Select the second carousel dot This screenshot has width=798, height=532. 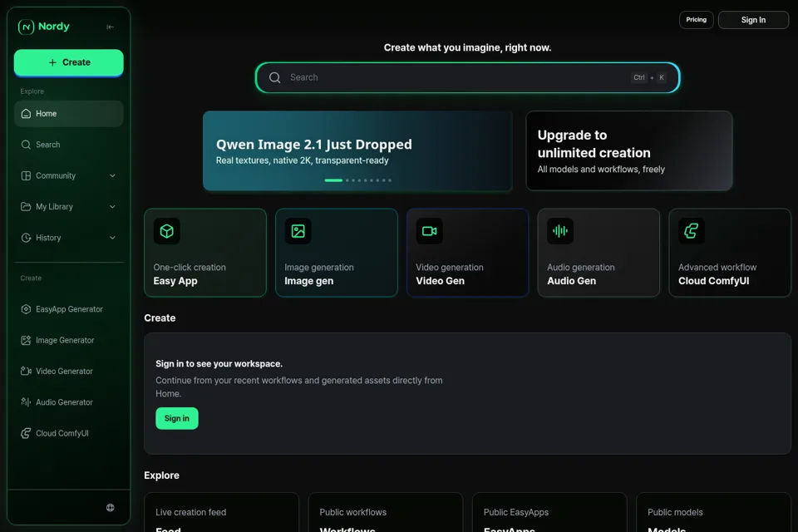[x=347, y=180]
